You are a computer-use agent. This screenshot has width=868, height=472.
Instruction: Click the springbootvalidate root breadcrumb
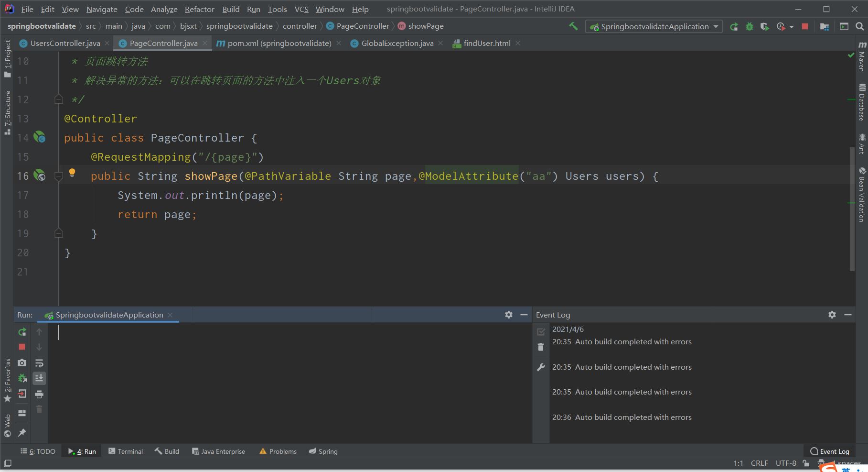(42, 26)
